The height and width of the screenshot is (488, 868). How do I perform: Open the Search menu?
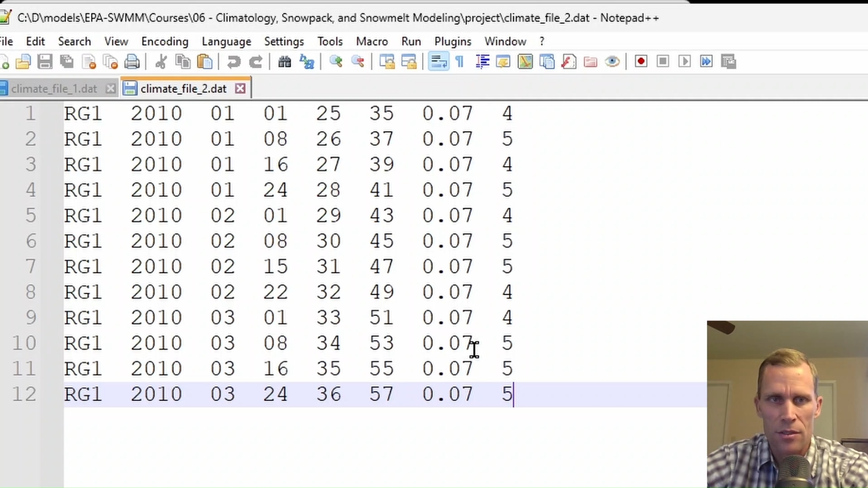click(x=75, y=41)
